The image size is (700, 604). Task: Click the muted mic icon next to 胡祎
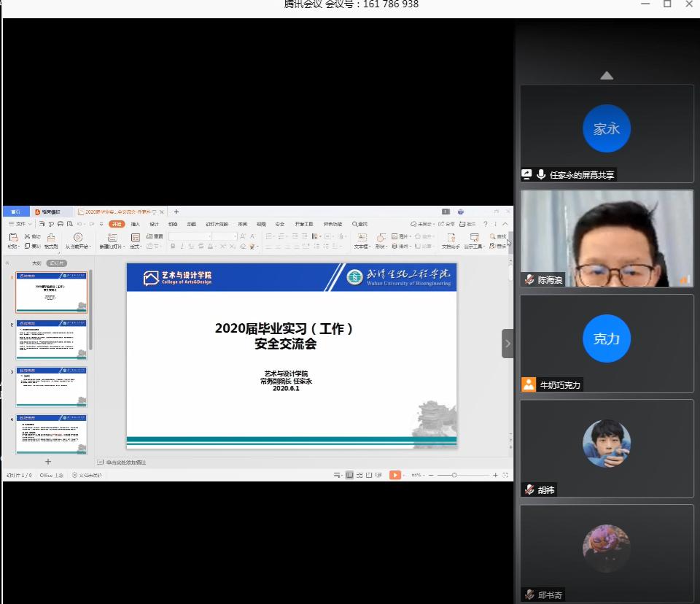529,489
